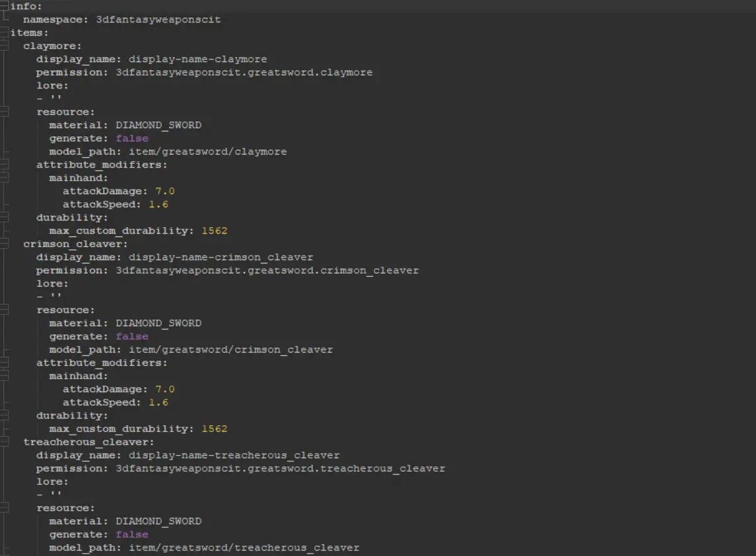Click crimson_cleaver's max_custom_durability value 1562
The image size is (756, 556).
[215, 429]
